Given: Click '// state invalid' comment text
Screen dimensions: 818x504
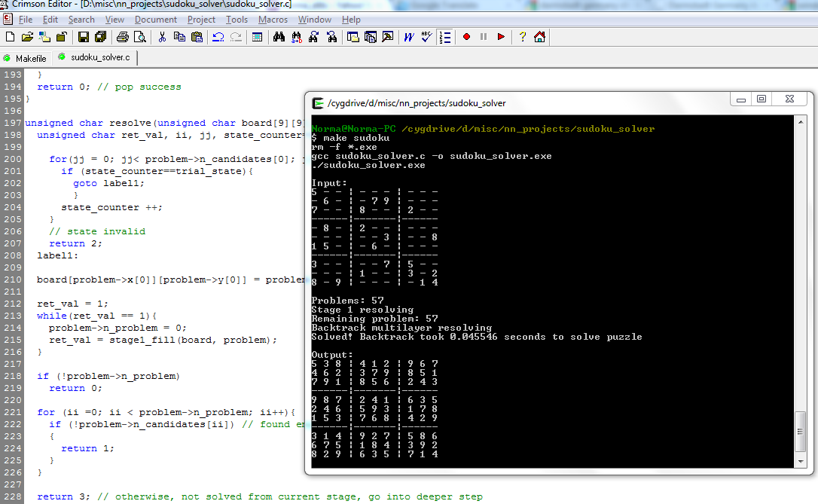Looking at the screenshot, I should tap(97, 231).
